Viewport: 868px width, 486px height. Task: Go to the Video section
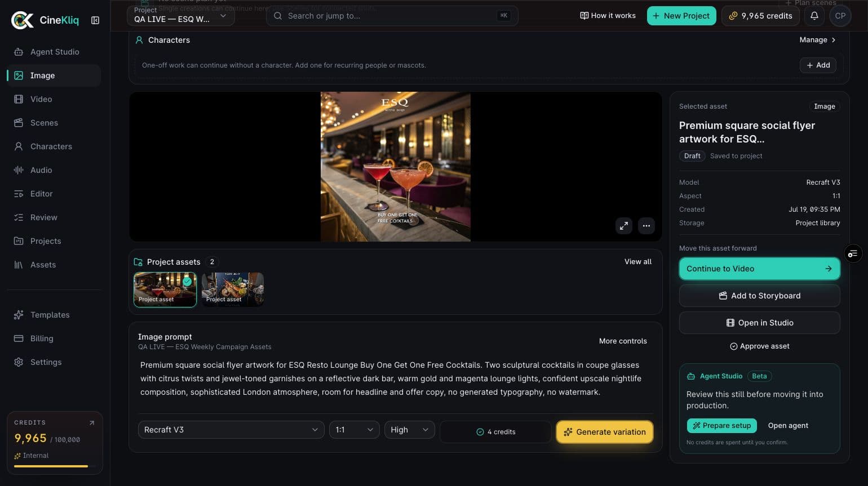click(x=54, y=99)
